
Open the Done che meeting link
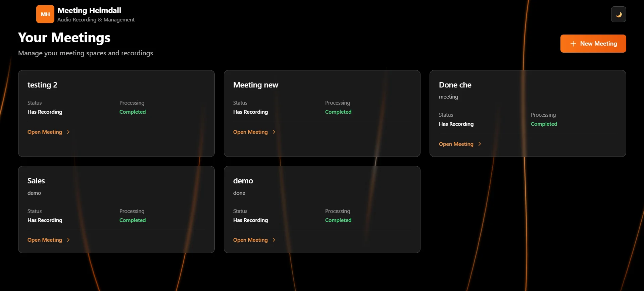click(456, 144)
